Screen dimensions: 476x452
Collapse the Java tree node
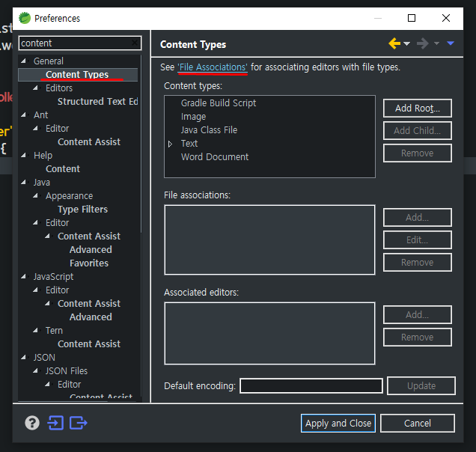point(24,182)
